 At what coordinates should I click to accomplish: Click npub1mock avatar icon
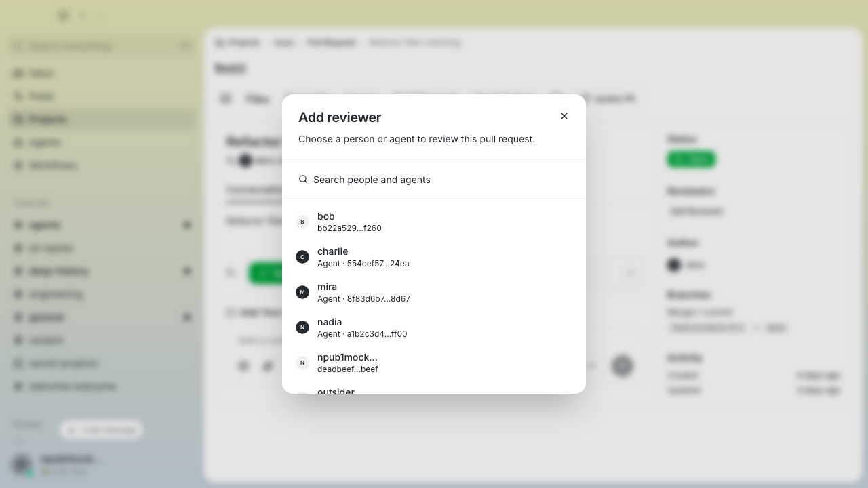tap(302, 363)
